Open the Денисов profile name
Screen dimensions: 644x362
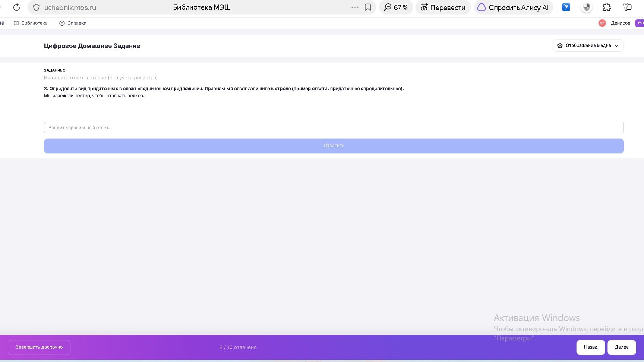[x=621, y=23]
